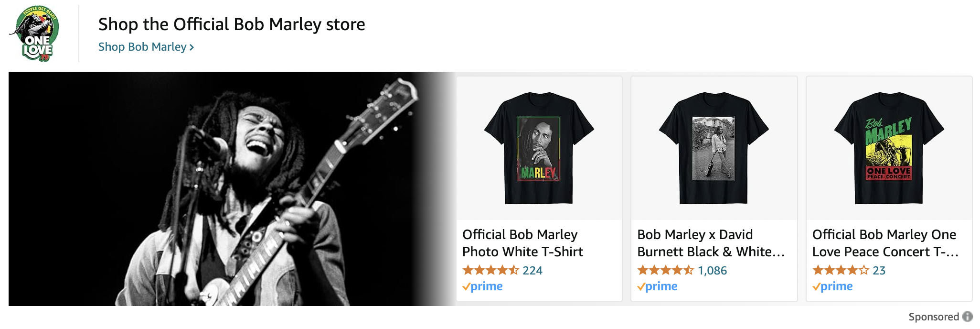Viewport: 980px width, 329px height.
Task: Click the prime badge under David Burnett shirt
Action: 657,286
